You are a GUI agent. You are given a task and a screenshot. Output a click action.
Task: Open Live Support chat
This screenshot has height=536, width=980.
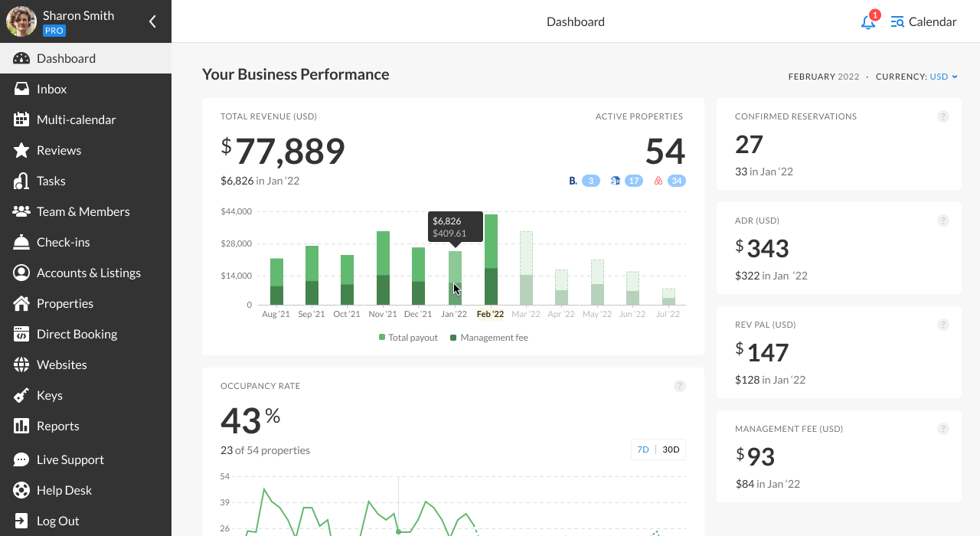click(70, 459)
